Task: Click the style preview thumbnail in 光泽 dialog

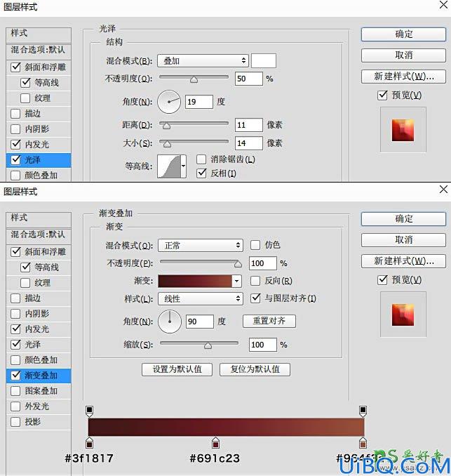Action: 403,130
